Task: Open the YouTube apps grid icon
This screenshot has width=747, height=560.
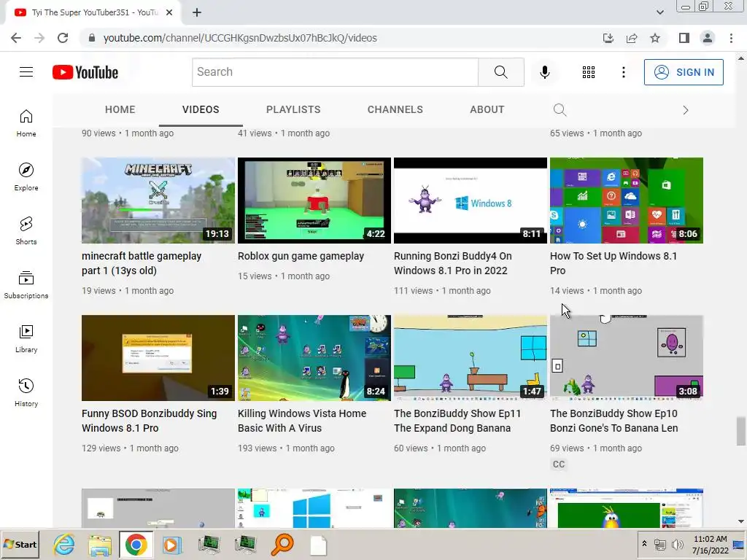Action: pos(589,72)
